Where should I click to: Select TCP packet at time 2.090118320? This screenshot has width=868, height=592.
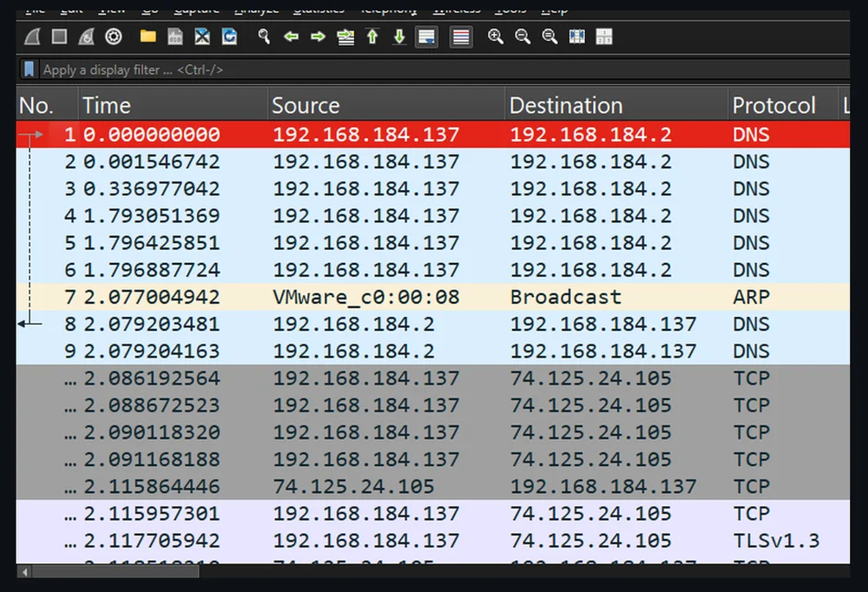[x=433, y=433]
